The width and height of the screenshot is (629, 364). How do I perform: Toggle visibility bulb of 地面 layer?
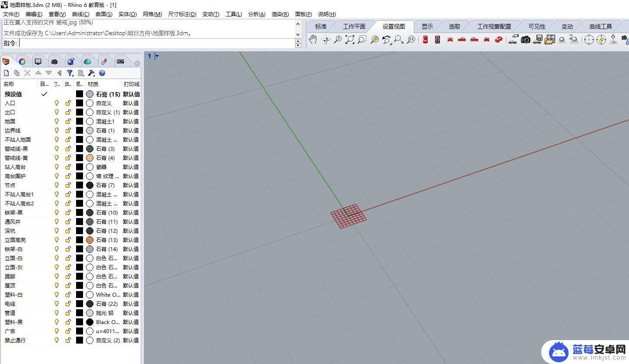point(57,121)
